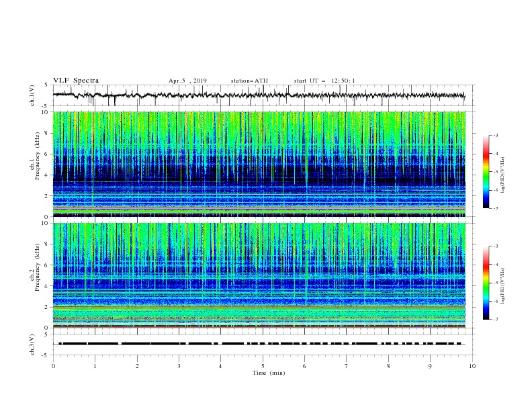This screenshot has height=411, width=532.
Task: Click time axis tick label '5'
Action: 263,366
